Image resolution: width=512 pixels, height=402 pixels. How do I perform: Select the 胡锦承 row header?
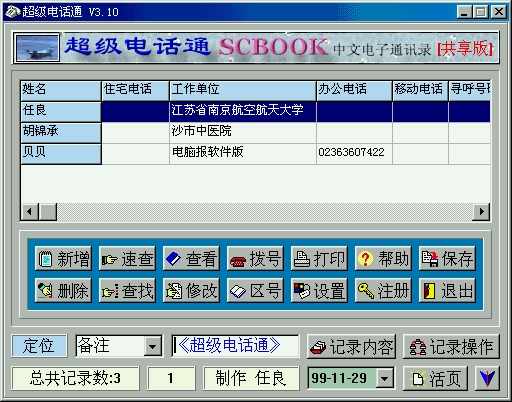coord(61,132)
